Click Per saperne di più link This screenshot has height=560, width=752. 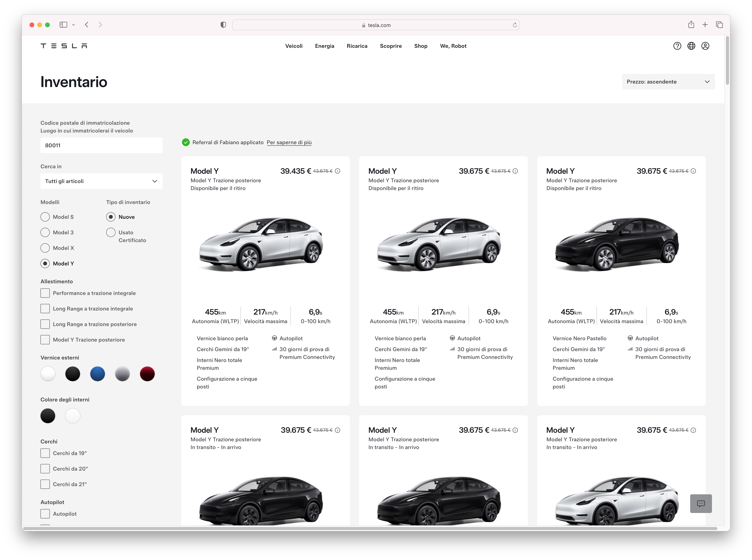coord(289,142)
